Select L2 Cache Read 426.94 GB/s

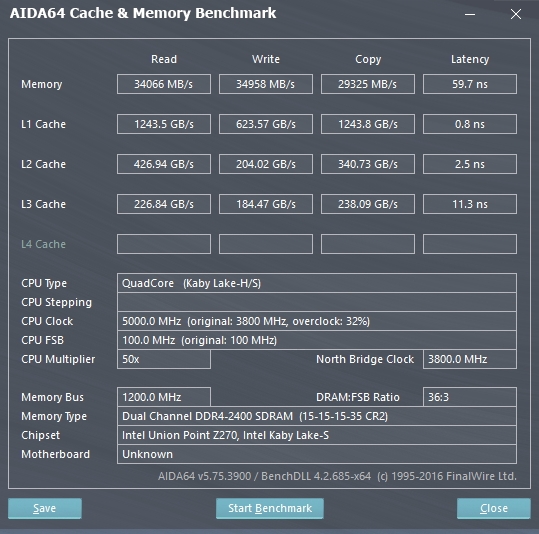[x=164, y=164]
